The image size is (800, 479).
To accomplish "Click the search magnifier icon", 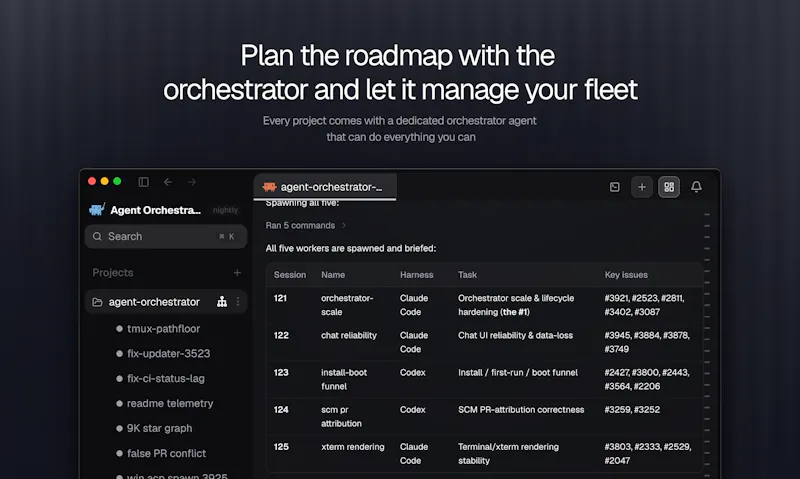I will pyautogui.click(x=97, y=237).
